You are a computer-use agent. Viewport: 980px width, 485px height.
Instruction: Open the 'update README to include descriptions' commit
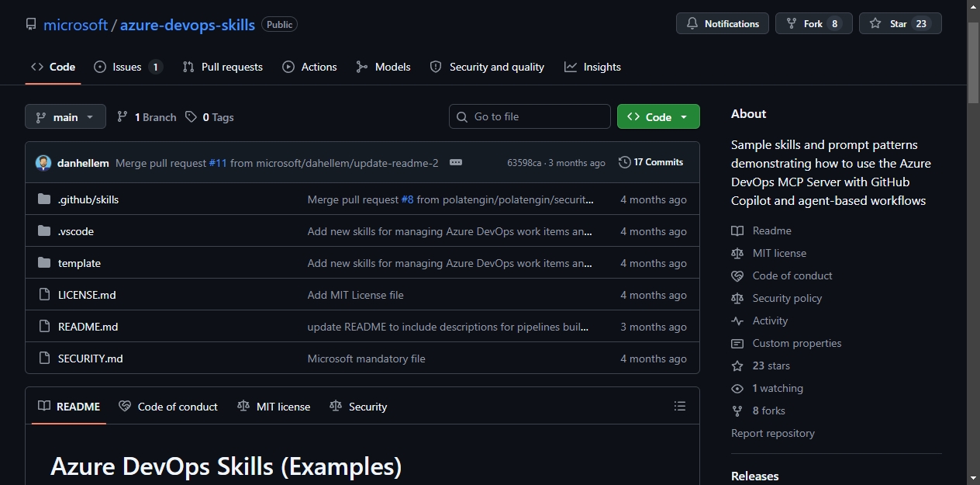point(448,327)
